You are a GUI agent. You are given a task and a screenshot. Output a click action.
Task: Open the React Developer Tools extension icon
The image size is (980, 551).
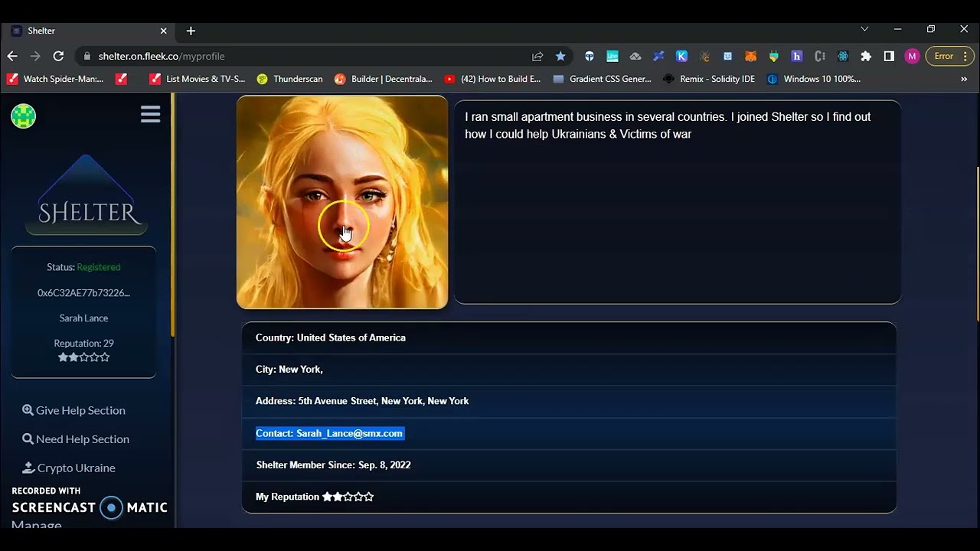[x=843, y=56]
